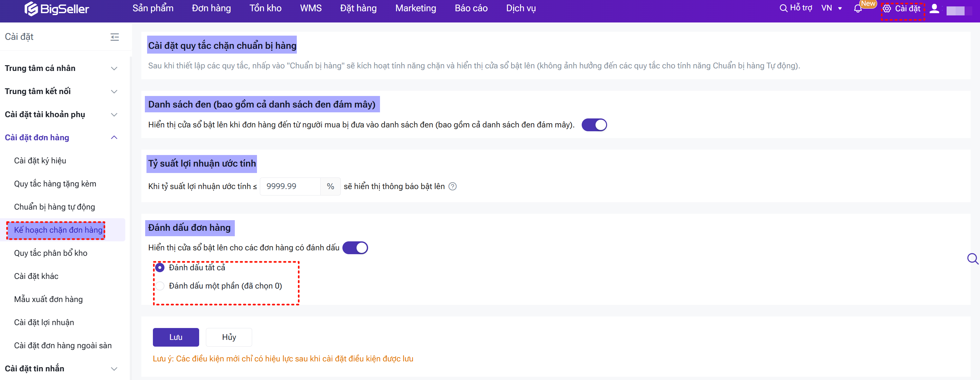Open the Đơn hàng menu
The width and height of the screenshot is (980, 380).
tap(211, 8)
